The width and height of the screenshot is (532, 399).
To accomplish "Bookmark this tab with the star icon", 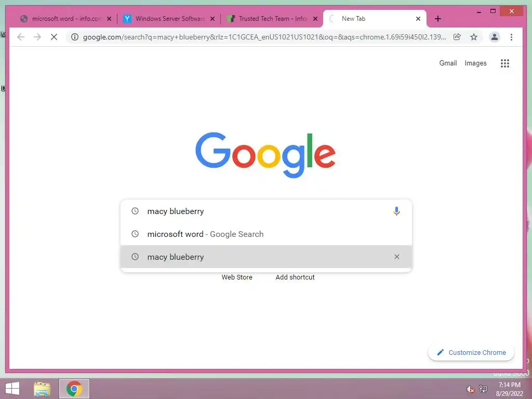I will tap(474, 37).
